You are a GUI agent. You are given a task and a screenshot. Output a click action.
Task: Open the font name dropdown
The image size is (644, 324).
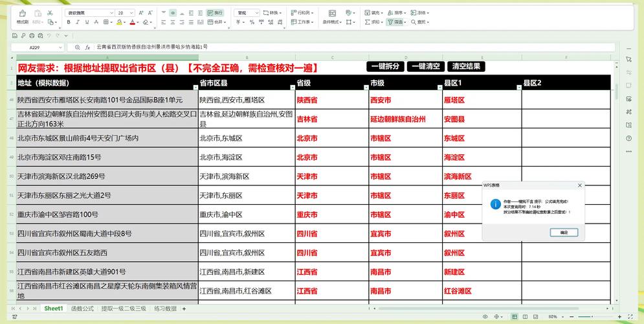(x=111, y=13)
